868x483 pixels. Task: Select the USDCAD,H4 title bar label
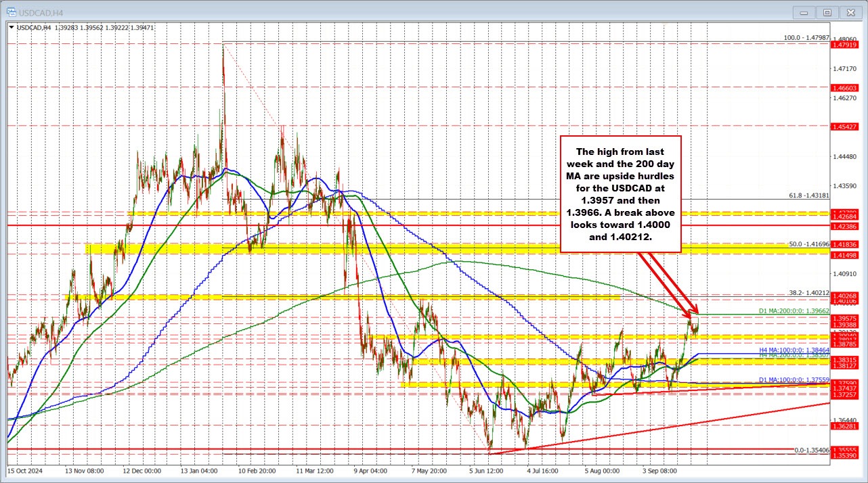click(x=42, y=12)
